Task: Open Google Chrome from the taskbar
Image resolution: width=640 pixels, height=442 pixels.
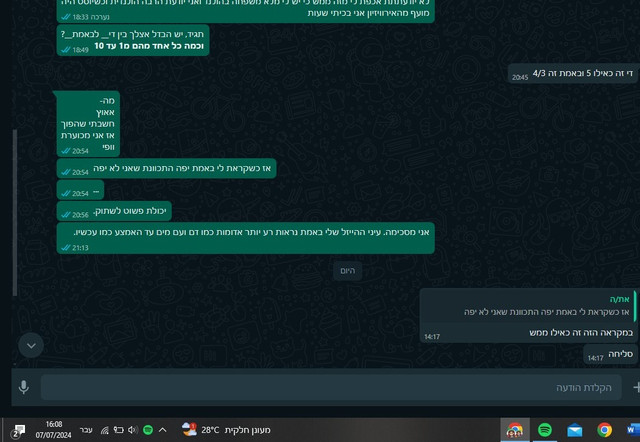Action: point(604,430)
